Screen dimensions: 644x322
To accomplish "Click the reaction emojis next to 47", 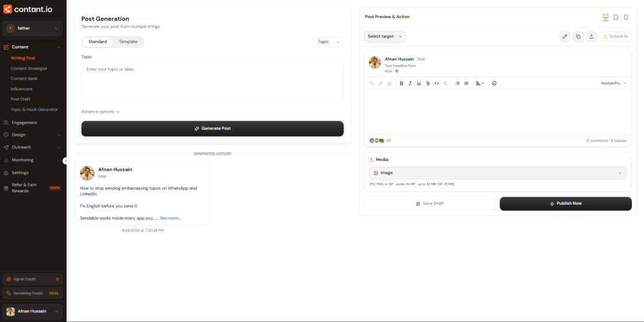I will [x=377, y=140].
